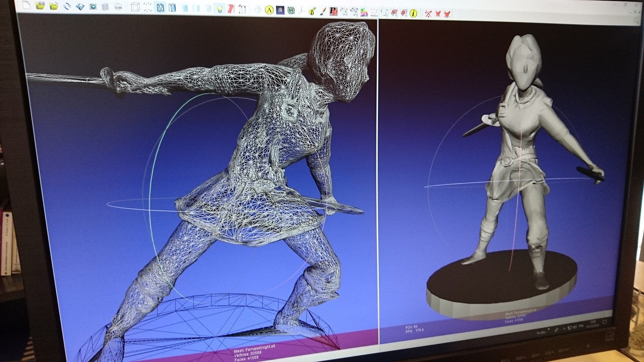Click the rainbow bunny icon
The image size is (644, 362).
(x=364, y=12)
